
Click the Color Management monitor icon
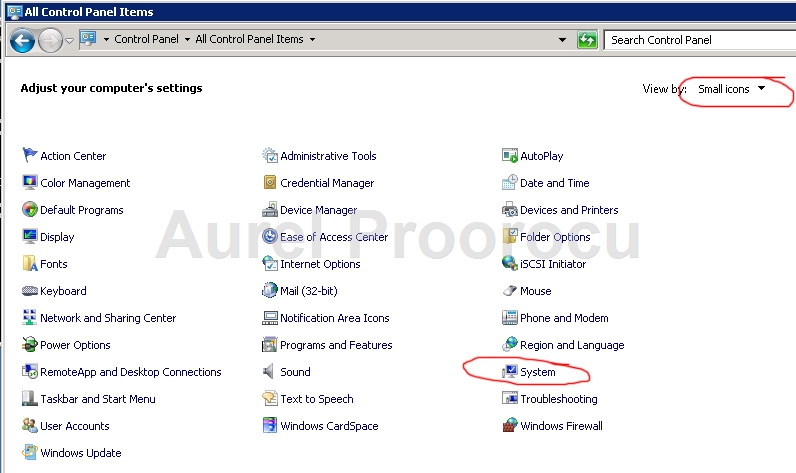tap(29, 182)
